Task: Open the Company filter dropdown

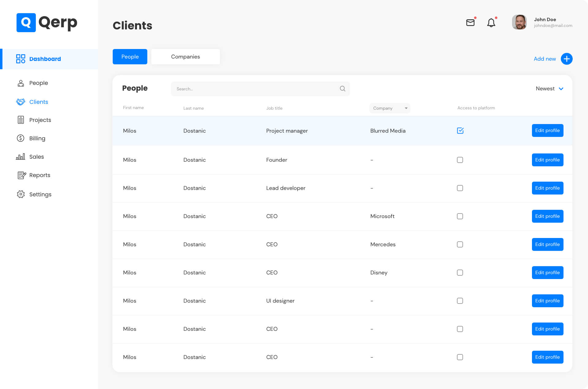Action: [390, 108]
